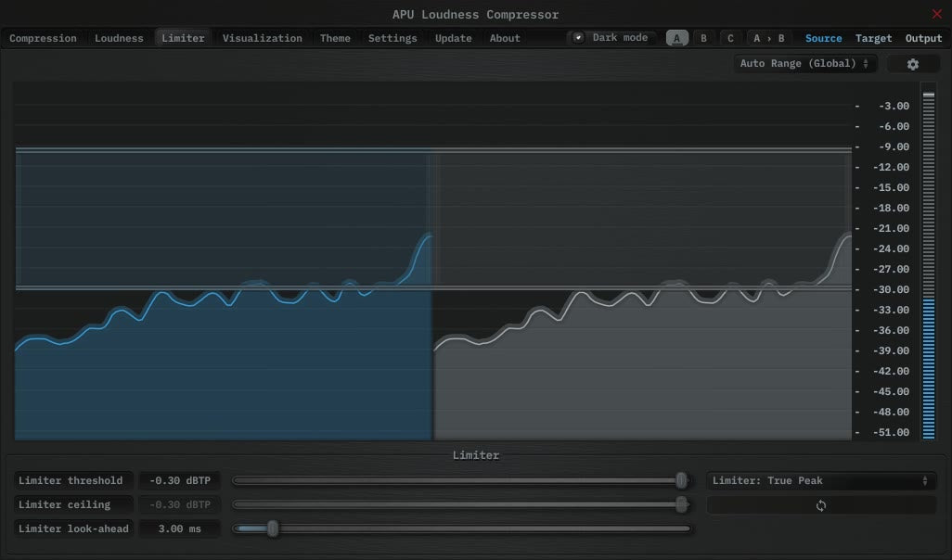Click the Limiter ceiling slider handle

point(681,504)
